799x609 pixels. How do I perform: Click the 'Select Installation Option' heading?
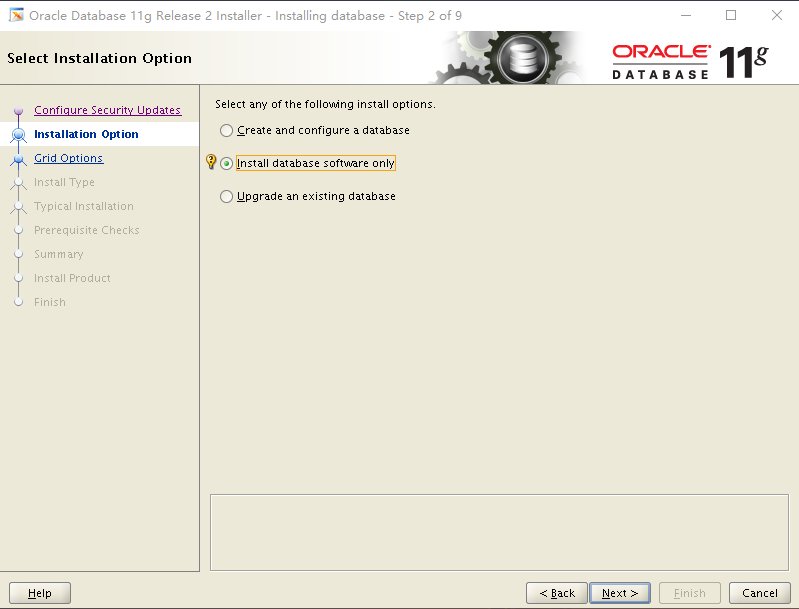[99, 58]
